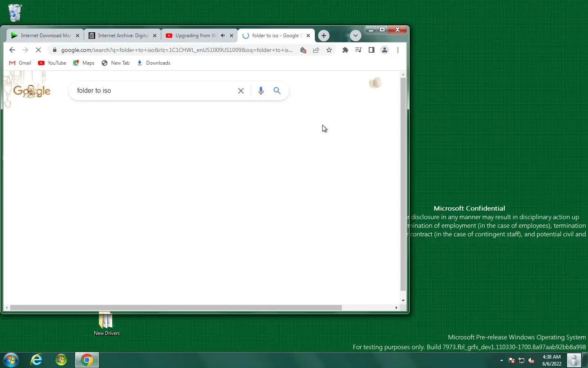Click the horizontal page scrollbar

(176, 307)
